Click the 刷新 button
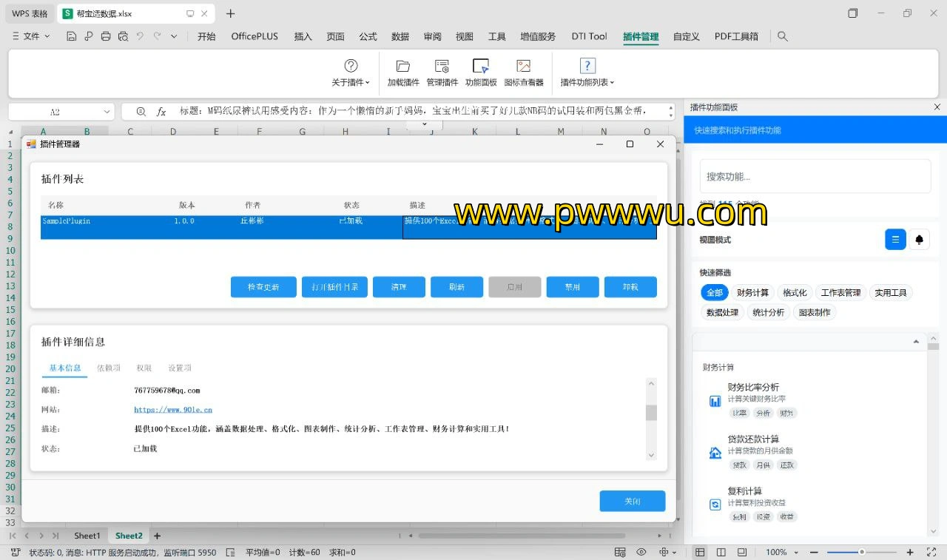The image size is (947, 560). click(x=456, y=287)
